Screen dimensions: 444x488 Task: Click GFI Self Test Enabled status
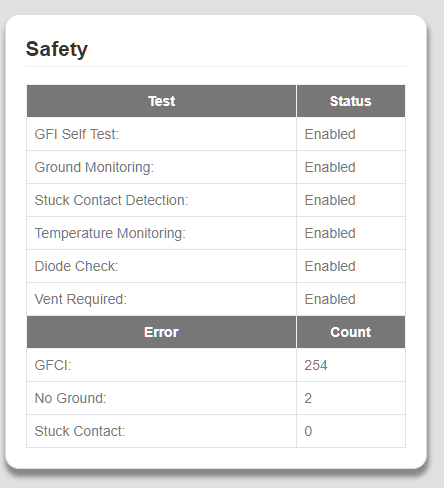pyautogui.click(x=330, y=134)
